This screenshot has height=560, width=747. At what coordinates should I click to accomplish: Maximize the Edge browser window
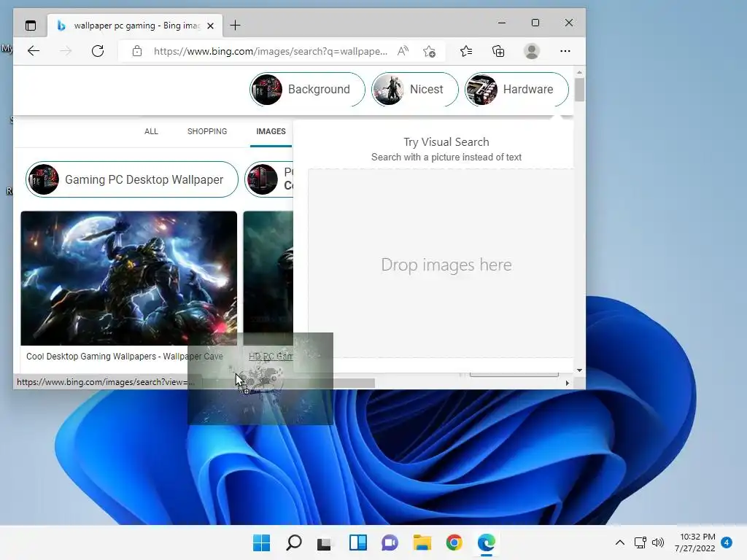click(x=535, y=23)
